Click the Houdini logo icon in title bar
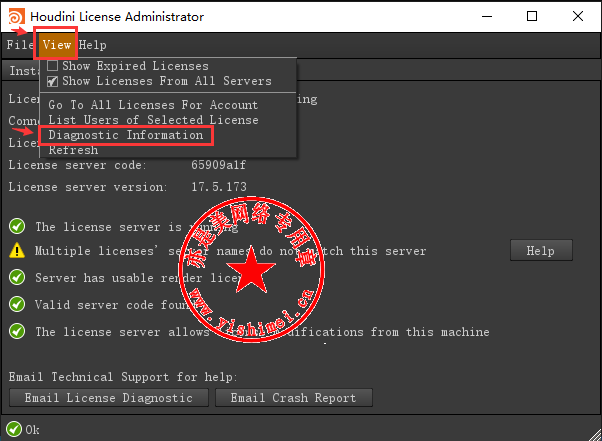602x441 pixels. pos(17,17)
